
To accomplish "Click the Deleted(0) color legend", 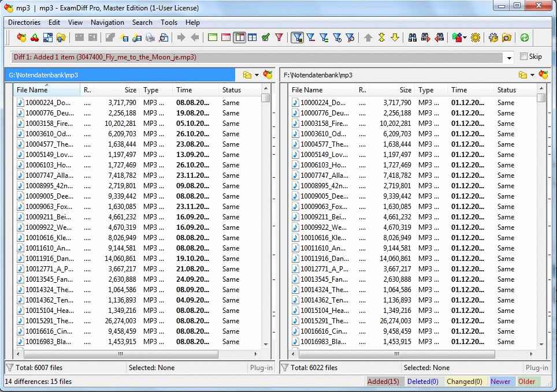I will click(x=423, y=382).
